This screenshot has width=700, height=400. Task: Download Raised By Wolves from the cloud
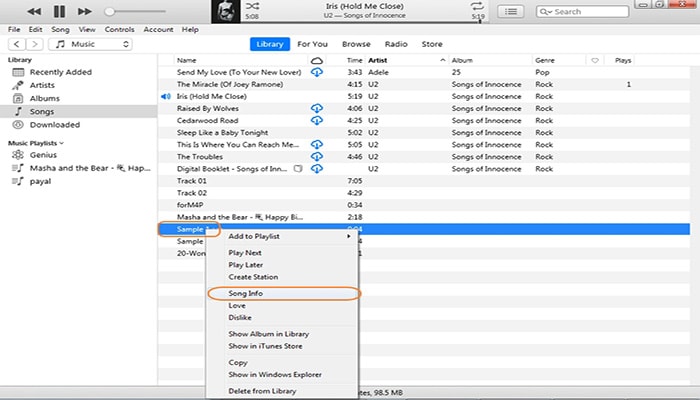[317, 108]
